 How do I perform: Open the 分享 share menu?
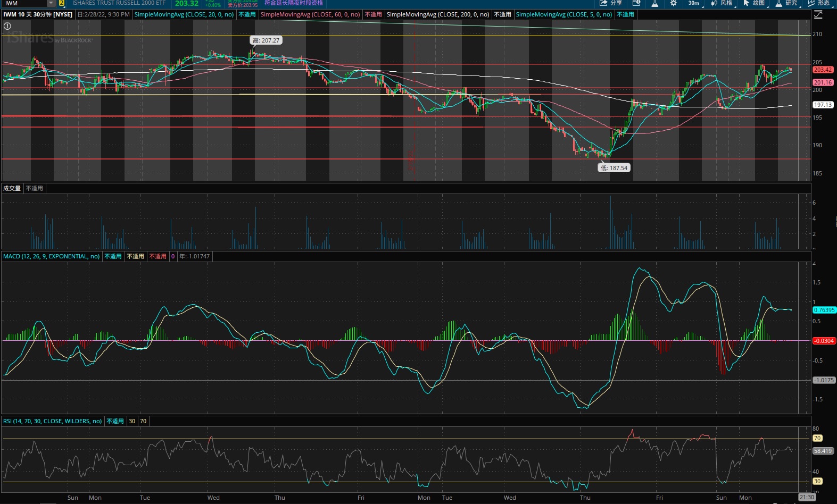[x=611, y=3]
